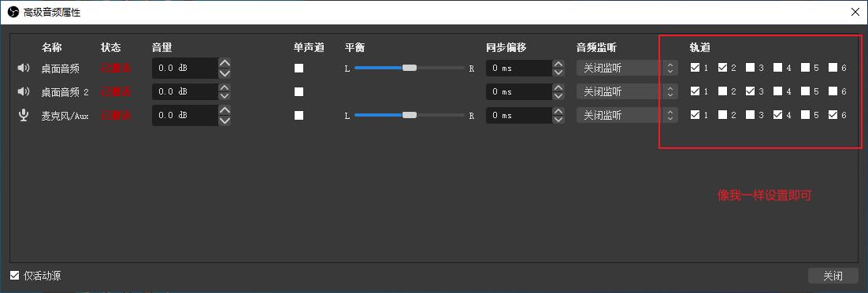Screen dimensions: 868x293
Task: Increase sync offset for 麦克风/Aux up arrow
Action: pos(558,111)
